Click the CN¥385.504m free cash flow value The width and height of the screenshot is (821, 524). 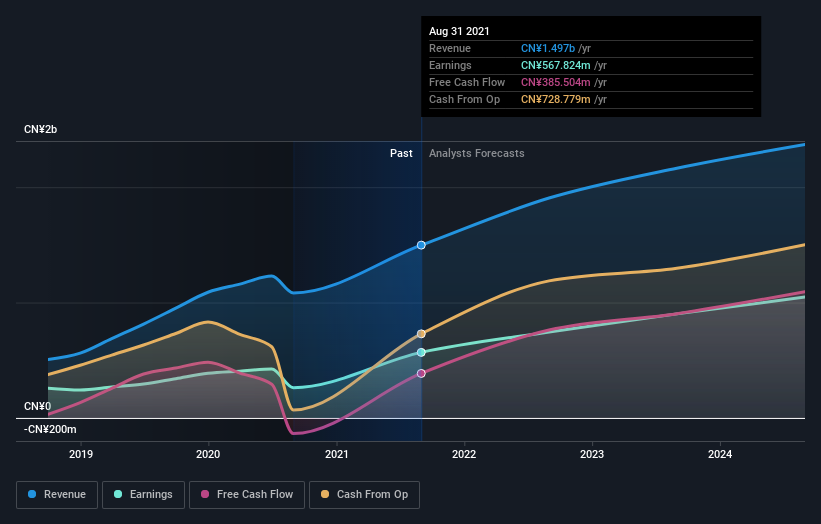pyautogui.click(x=556, y=82)
